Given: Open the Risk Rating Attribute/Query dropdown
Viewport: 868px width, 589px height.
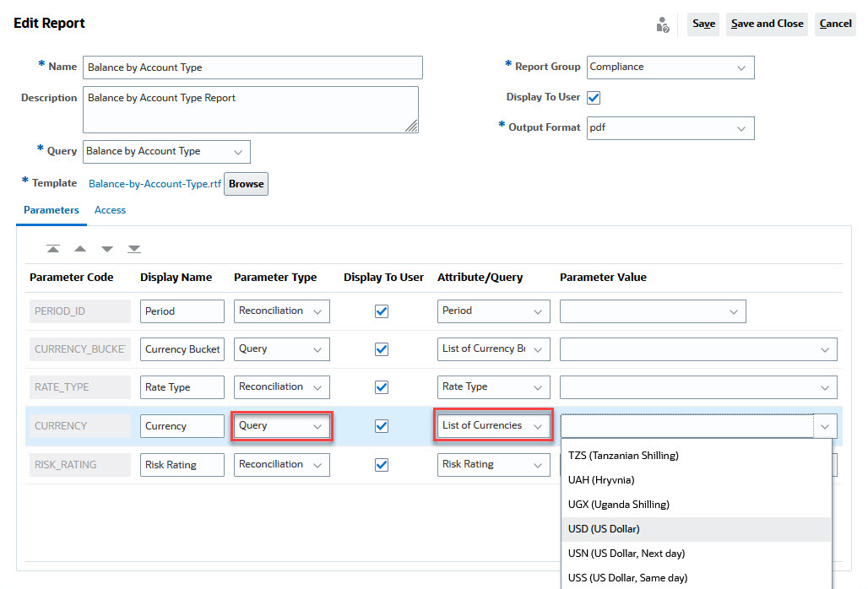Looking at the screenshot, I should [x=494, y=465].
